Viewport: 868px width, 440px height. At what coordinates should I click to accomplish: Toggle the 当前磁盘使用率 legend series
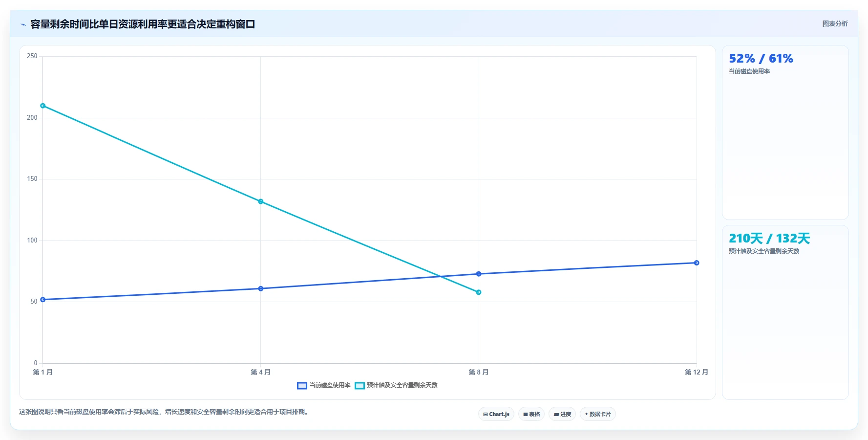point(324,385)
